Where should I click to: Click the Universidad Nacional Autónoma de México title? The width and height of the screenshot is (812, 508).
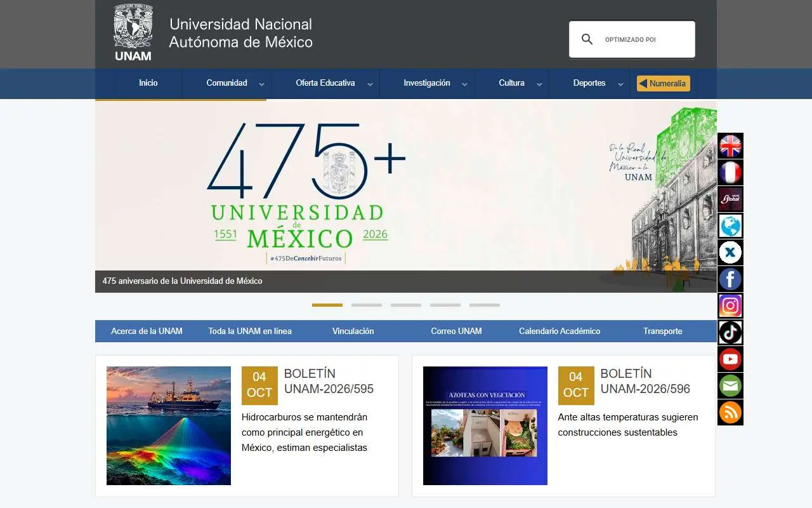tap(241, 33)
